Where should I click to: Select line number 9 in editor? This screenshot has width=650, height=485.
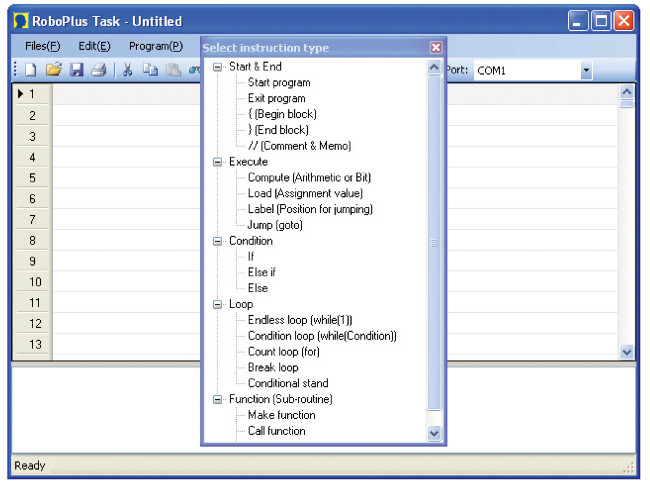(x=32, y=262)
